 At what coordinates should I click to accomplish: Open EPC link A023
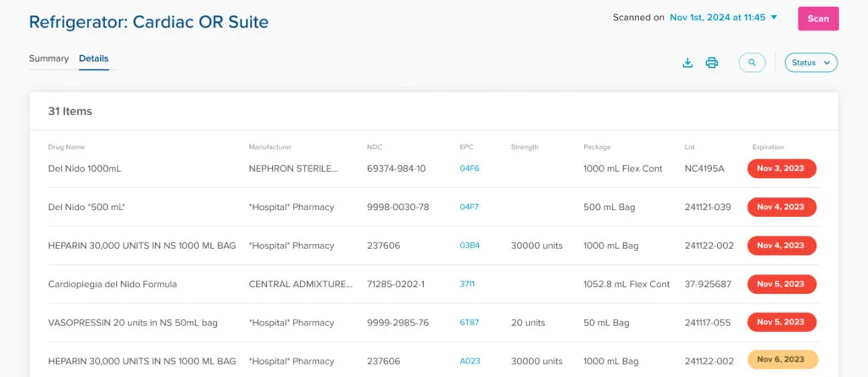click(470, 361)
